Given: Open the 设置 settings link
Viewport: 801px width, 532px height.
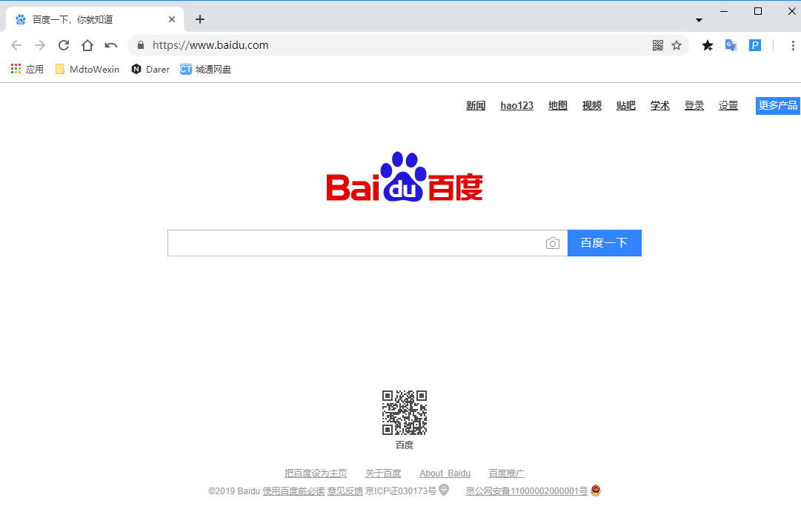Looking at the screenshot, I should click(x=728, y=105).
